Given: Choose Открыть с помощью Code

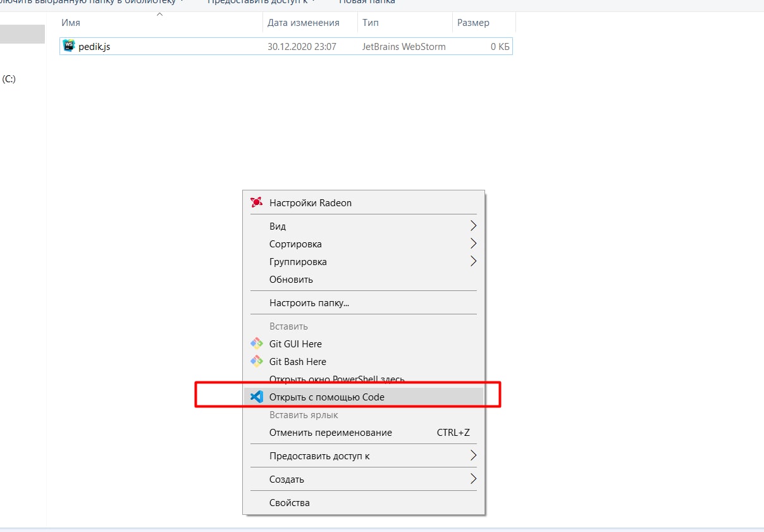Looking at the screenshot, I should pos(364,397).
